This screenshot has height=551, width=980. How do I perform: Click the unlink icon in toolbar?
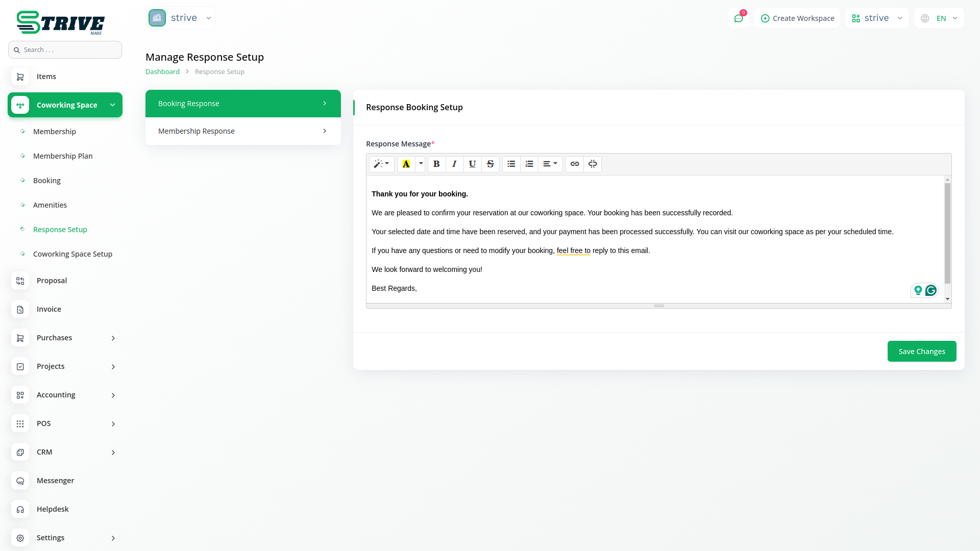[593, 164]
